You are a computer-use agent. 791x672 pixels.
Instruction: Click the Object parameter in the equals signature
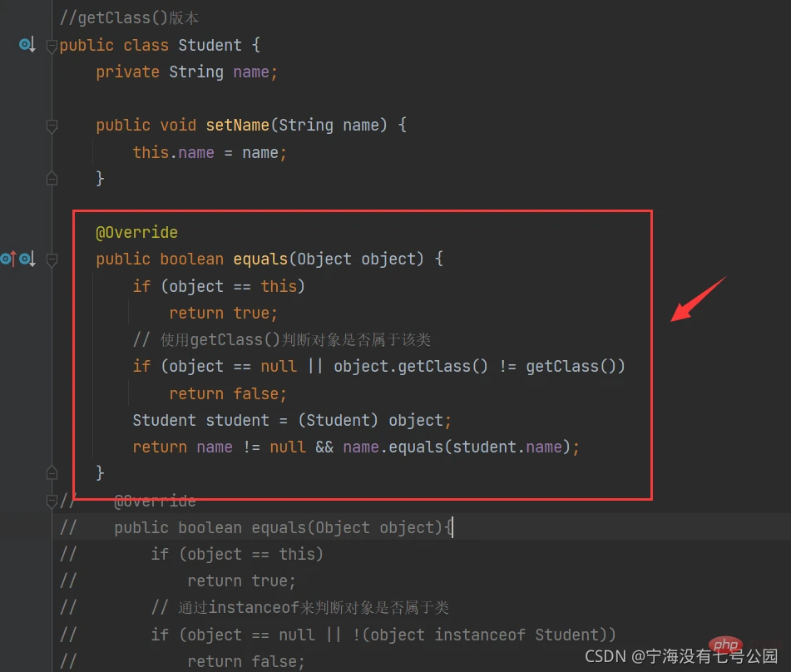click(324, 259)
